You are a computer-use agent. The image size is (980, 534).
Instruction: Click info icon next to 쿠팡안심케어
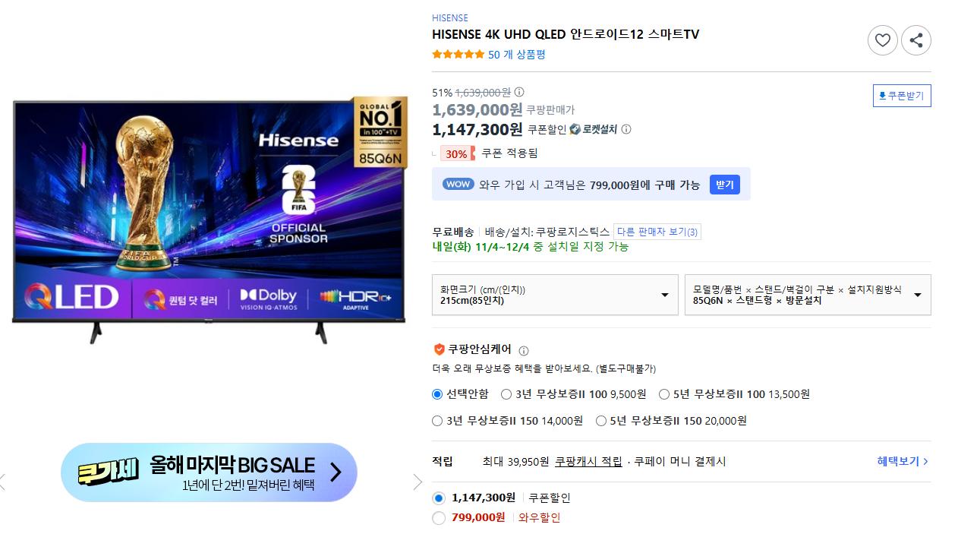click(524, 350)
